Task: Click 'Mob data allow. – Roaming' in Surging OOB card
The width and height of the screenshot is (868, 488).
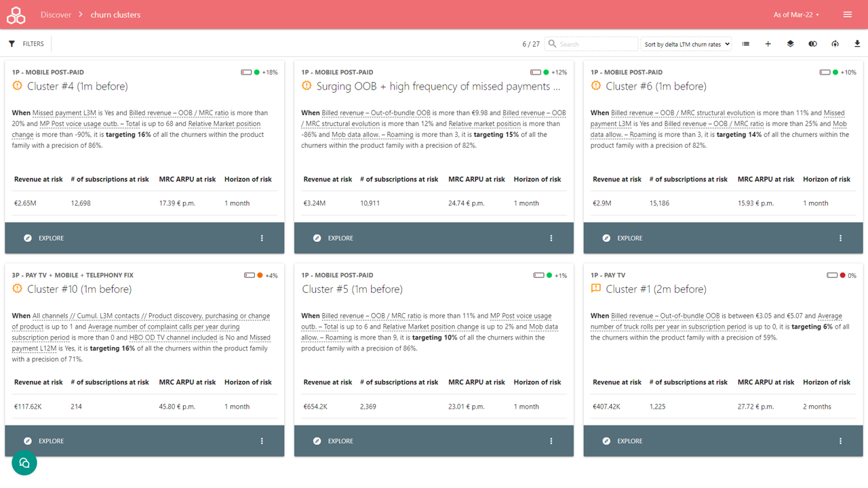Action: [x=372, y=135]
